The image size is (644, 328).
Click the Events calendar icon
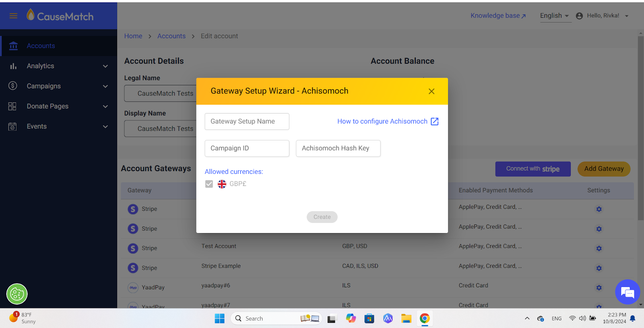[12, 126]
